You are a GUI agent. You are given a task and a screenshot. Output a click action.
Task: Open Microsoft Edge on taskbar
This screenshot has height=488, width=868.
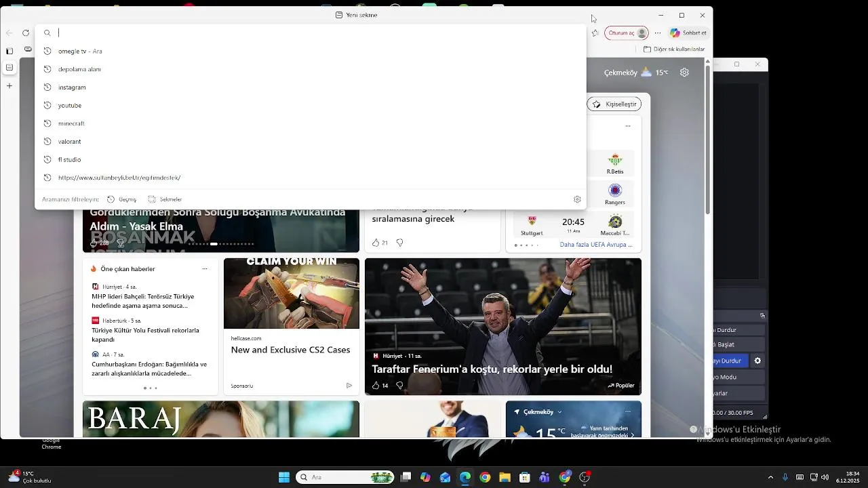tap(465, 477)
